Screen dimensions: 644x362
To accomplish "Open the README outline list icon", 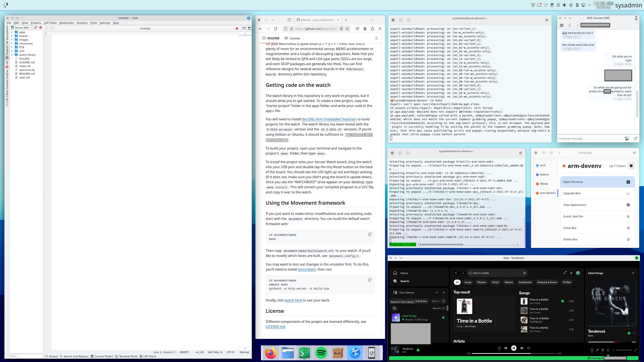I will [376, 38].
